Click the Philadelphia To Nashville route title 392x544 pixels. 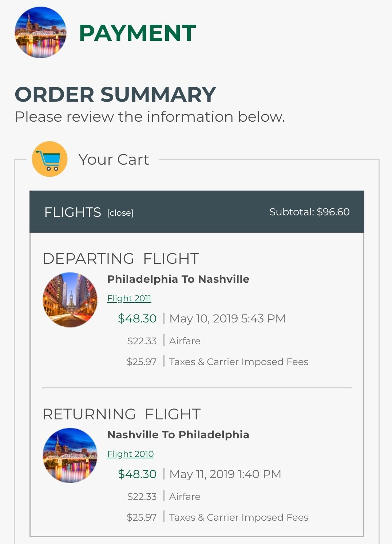178,279
